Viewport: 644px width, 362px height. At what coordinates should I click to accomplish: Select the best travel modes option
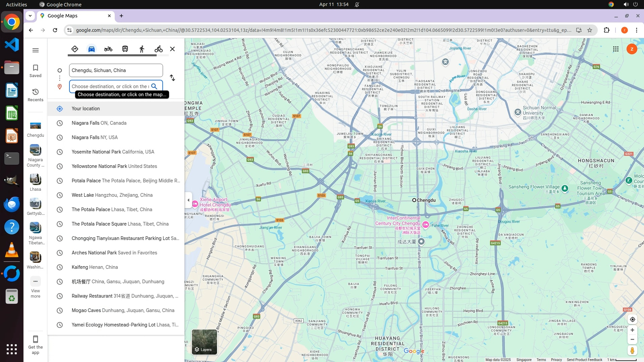pyautogui.click(x=74, y=49)
